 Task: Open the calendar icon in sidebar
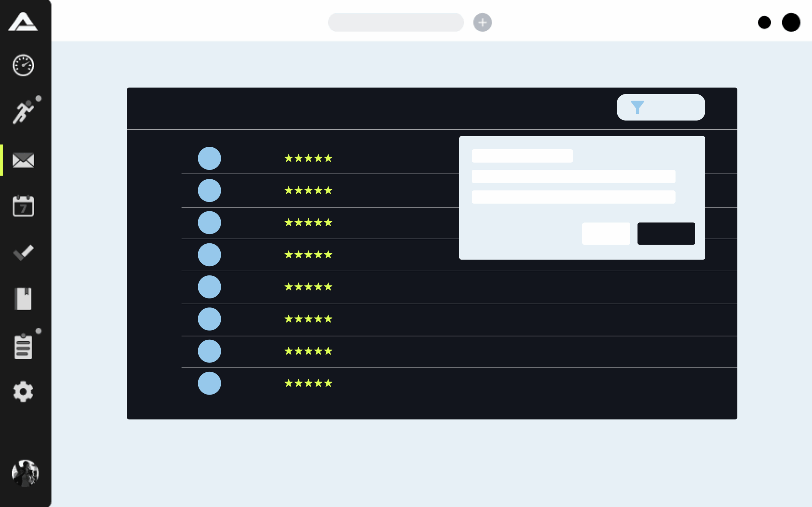click(23, 206)
